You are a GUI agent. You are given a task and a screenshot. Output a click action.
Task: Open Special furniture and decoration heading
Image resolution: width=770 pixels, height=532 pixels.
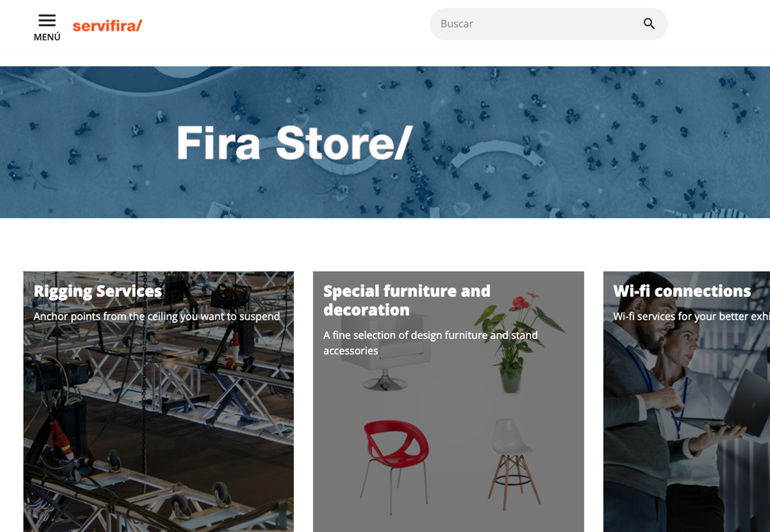[407, 300]
